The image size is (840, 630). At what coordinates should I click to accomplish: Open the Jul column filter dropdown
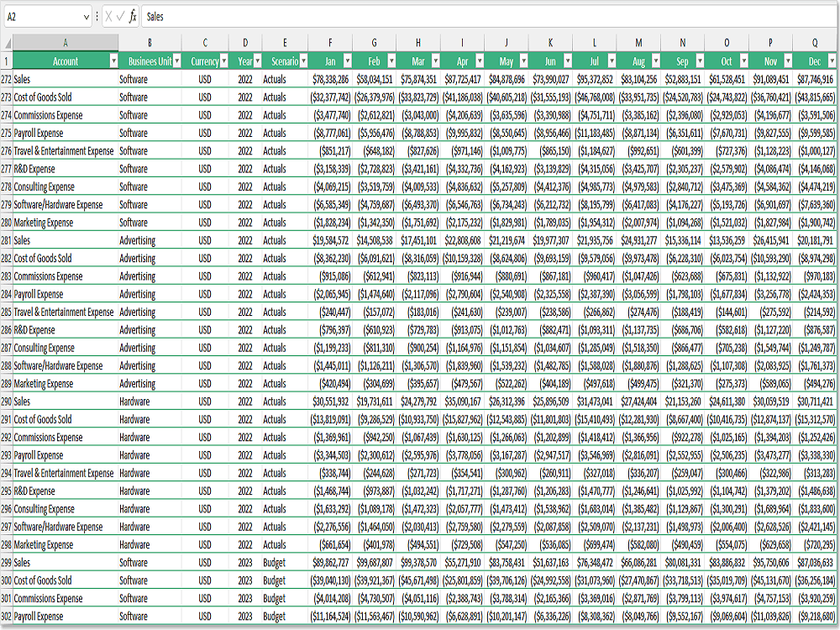612,61
